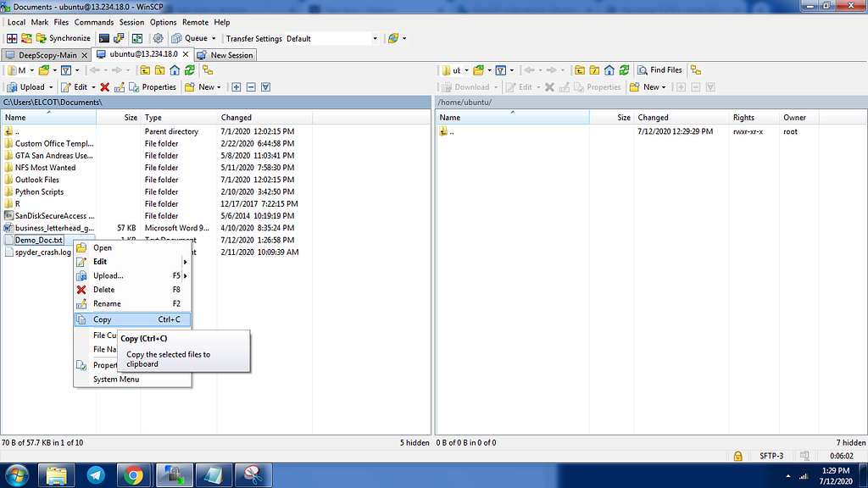Open the Options menu
The height and width of the screenshot is (488, 868).
coord(164,22)
